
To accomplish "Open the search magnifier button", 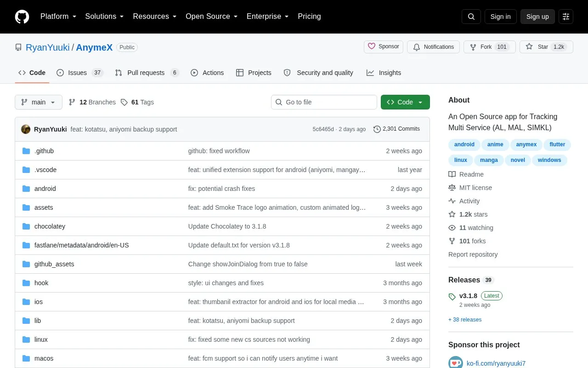I will (x=471, y=17).
